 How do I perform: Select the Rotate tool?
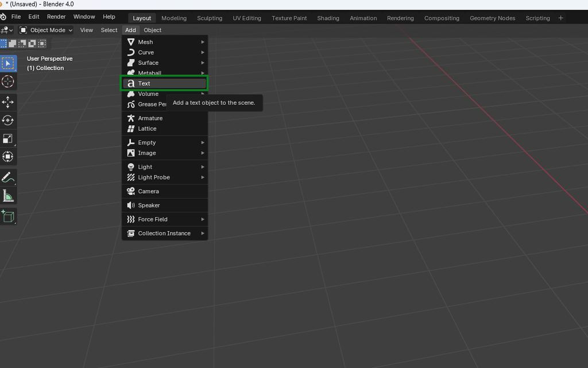pyautogui.click(x=7, y=121)
